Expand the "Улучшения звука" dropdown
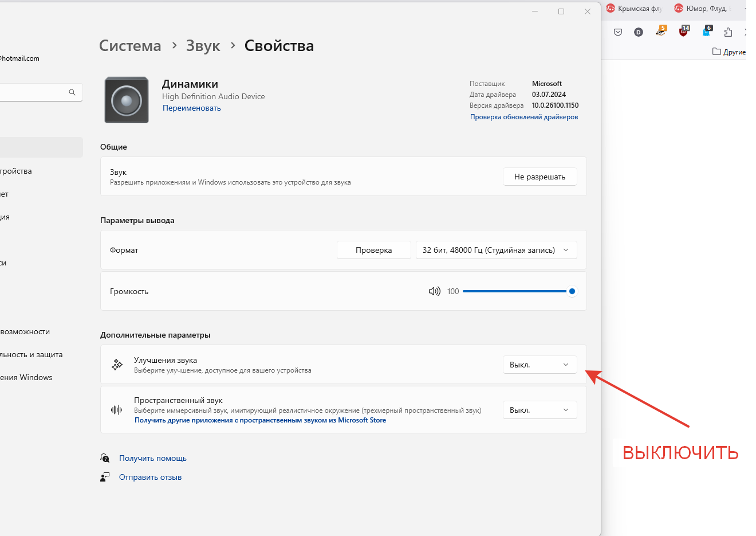The height and width of the screenshot is (536, 756). (x=540, y=365)
